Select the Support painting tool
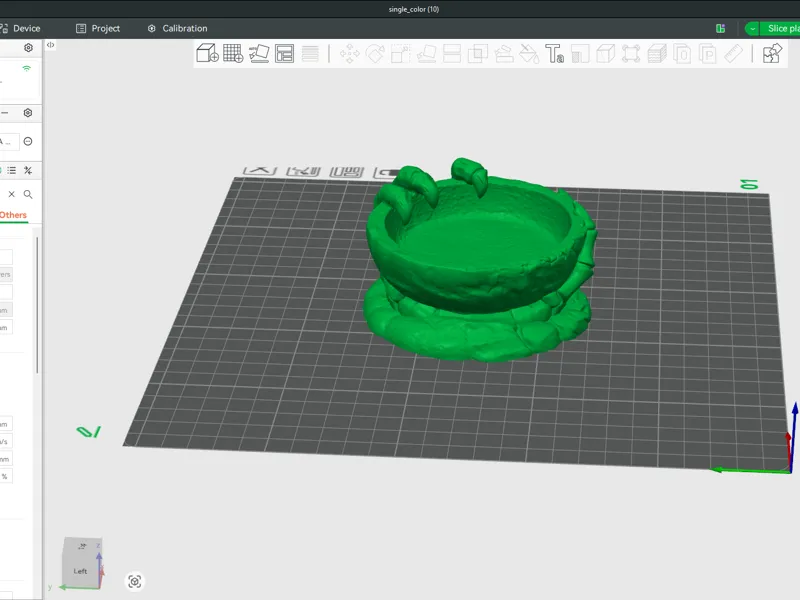Viewport: 800px width, 600px height. [504, 53]
